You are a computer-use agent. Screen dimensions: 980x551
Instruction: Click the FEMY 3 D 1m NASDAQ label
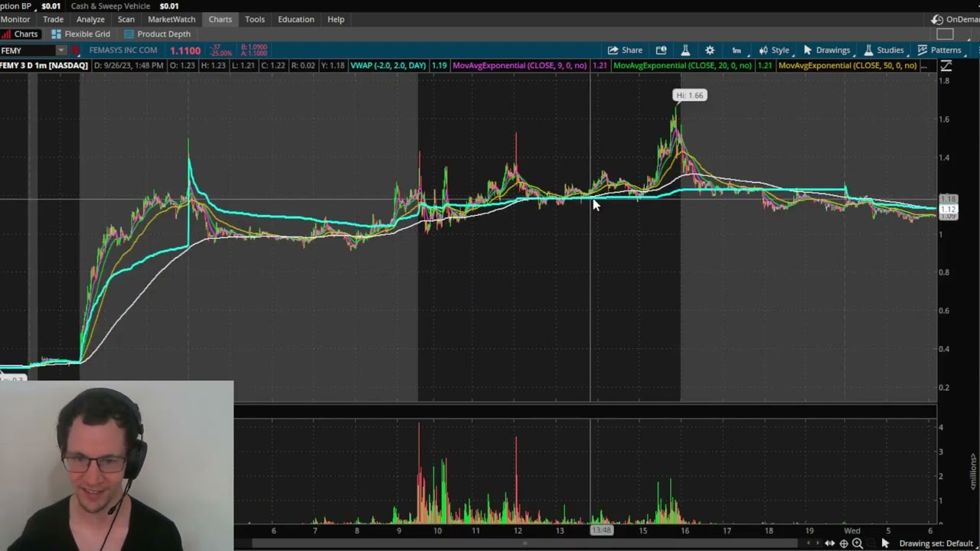tap(44, 66)
